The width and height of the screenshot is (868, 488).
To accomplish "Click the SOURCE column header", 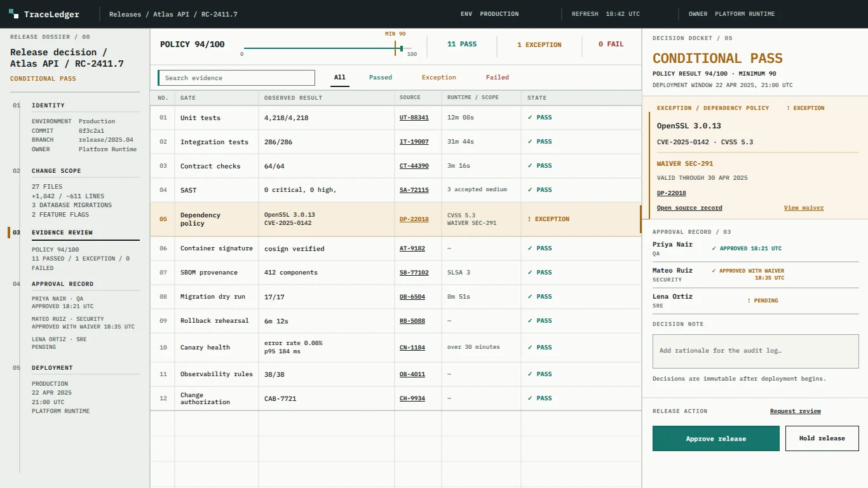I will coord(410,98).
